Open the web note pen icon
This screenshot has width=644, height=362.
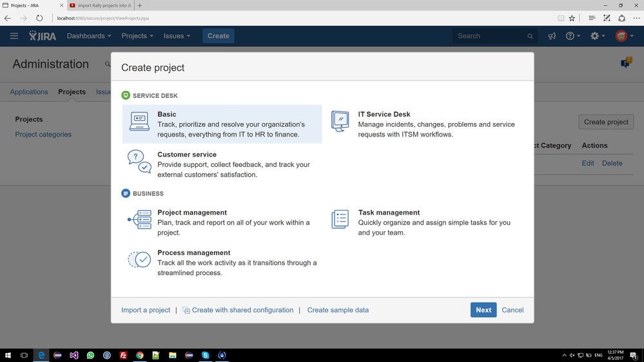[607, 18]
